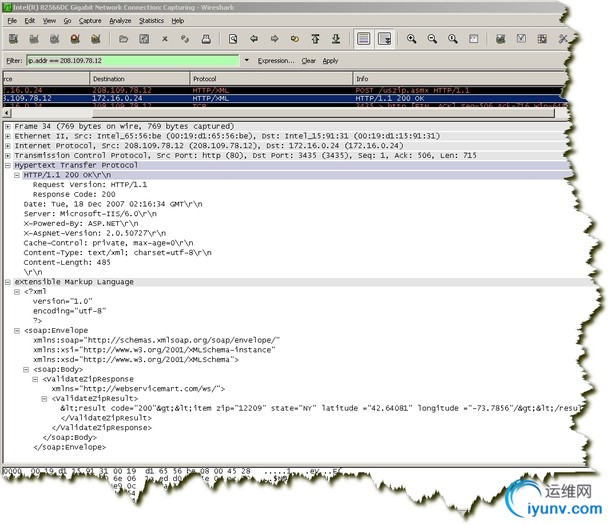Viewport: 608px width, 525px height.
Task: Reset zoom to normal size icon
Action: tap(453, 39)
